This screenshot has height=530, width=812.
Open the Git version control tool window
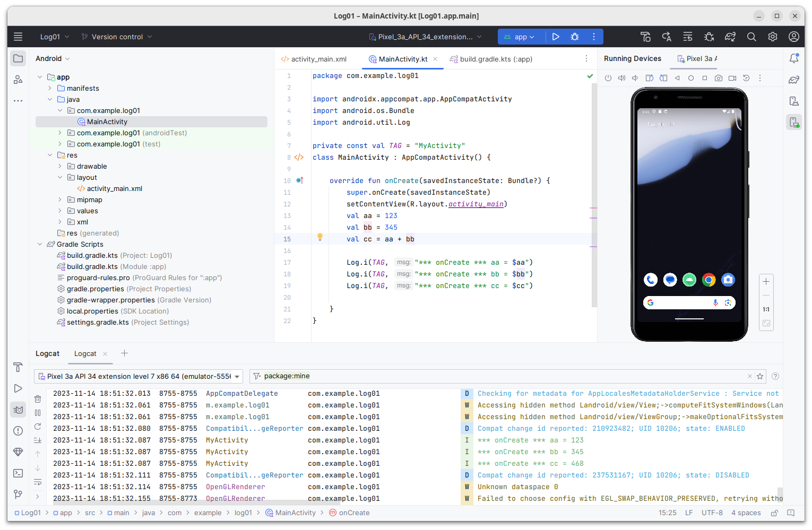(18, 494)
